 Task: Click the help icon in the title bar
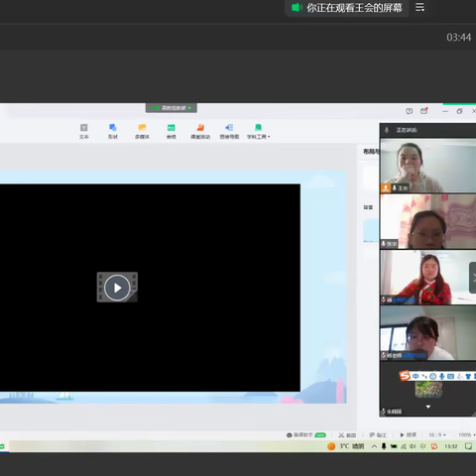(x=410, y=111)
